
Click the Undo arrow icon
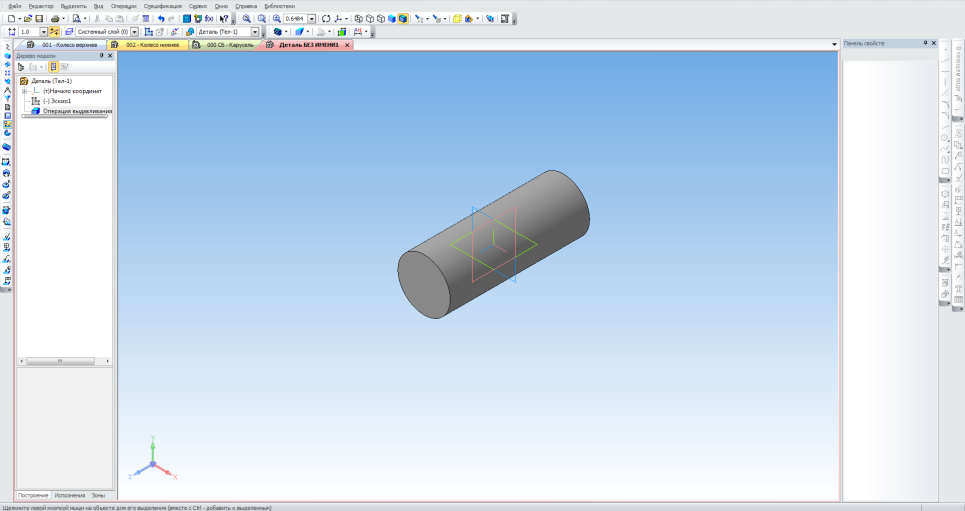(161, 19)
